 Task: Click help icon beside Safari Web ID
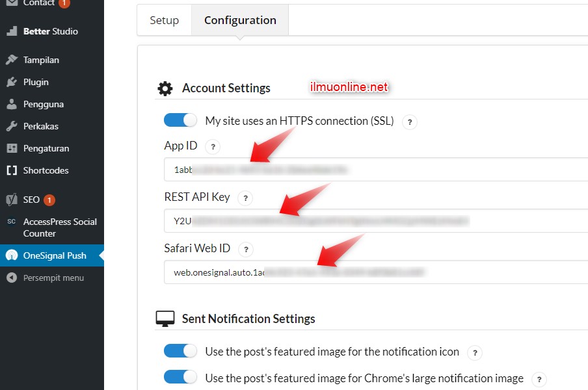coord(245,249)
